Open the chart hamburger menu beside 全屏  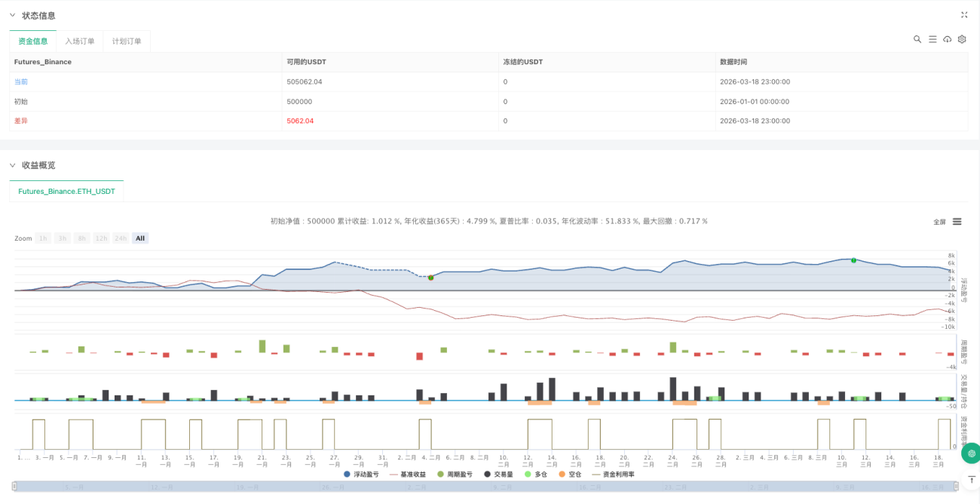tap(957, 222)
